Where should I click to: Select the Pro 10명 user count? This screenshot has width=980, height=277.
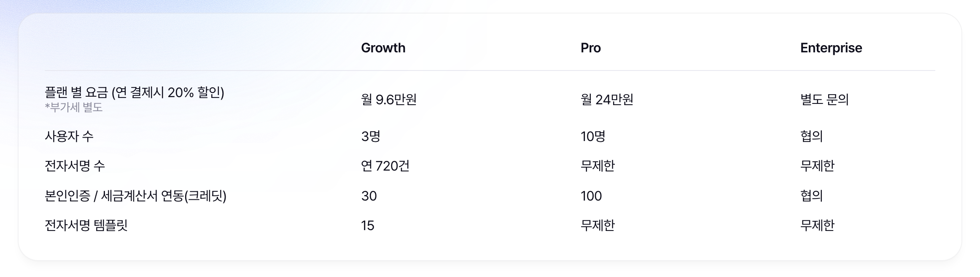pyautogui.click(x=593, y=136)
